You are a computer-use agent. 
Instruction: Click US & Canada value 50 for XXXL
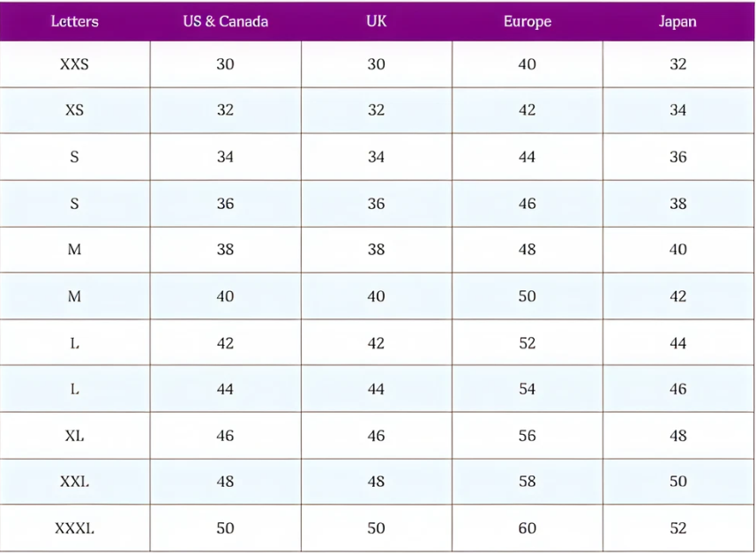tap(225, 529)
